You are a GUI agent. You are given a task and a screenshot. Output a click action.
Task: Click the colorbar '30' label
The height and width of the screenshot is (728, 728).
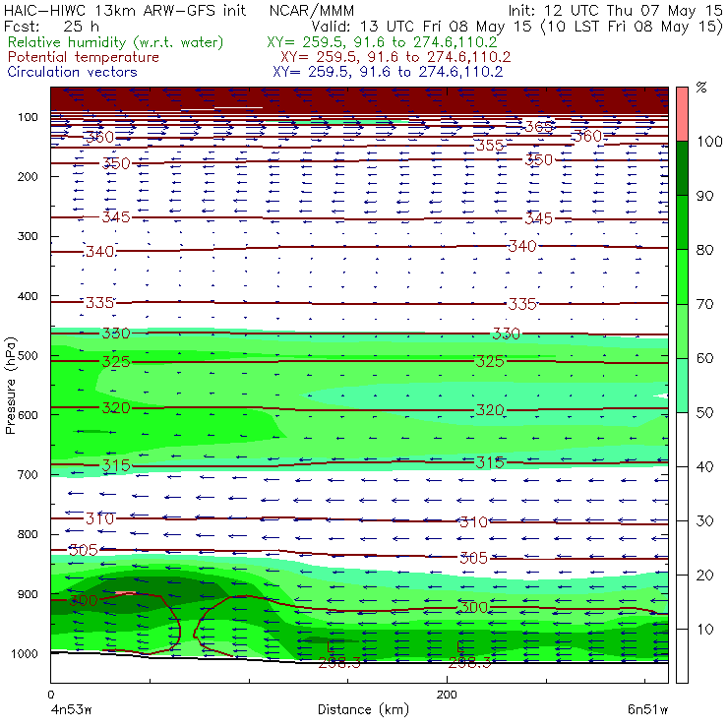click(x=704, y=521)
